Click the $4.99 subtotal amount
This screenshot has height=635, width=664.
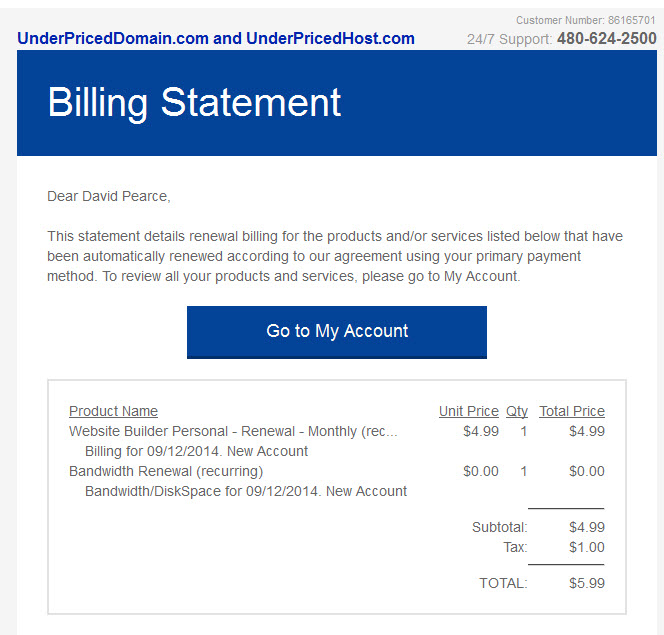pos(587,527)
